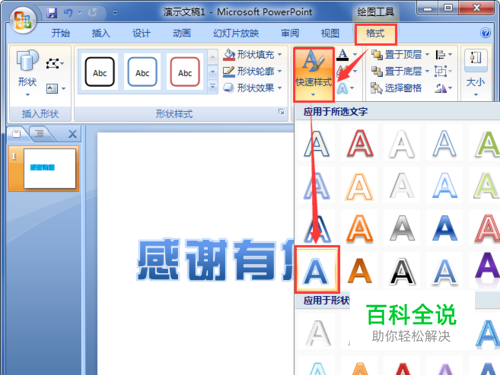The image size is (500, 375).
Task: Click 置于底层 send to back
Action: coord(397,71)
